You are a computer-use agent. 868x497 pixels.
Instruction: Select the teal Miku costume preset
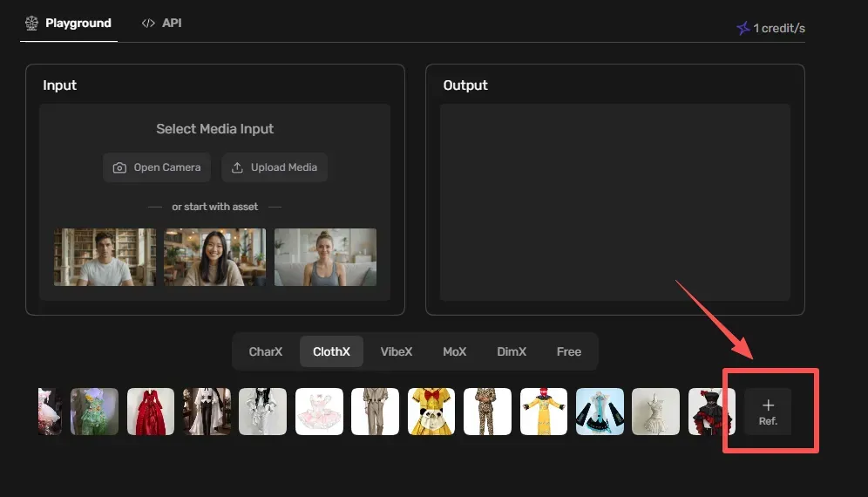(x=600, y=412)
